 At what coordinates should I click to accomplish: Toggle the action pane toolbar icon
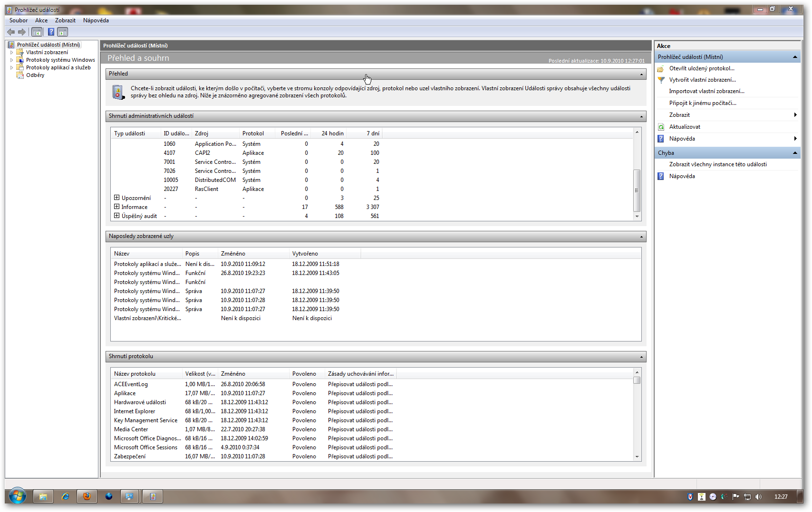[x=63, y=32]
